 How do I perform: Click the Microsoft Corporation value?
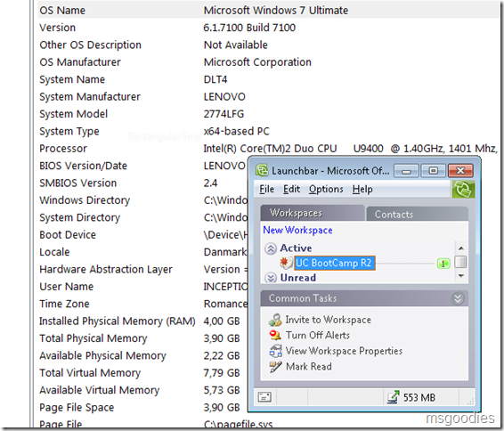click(257, 62)
